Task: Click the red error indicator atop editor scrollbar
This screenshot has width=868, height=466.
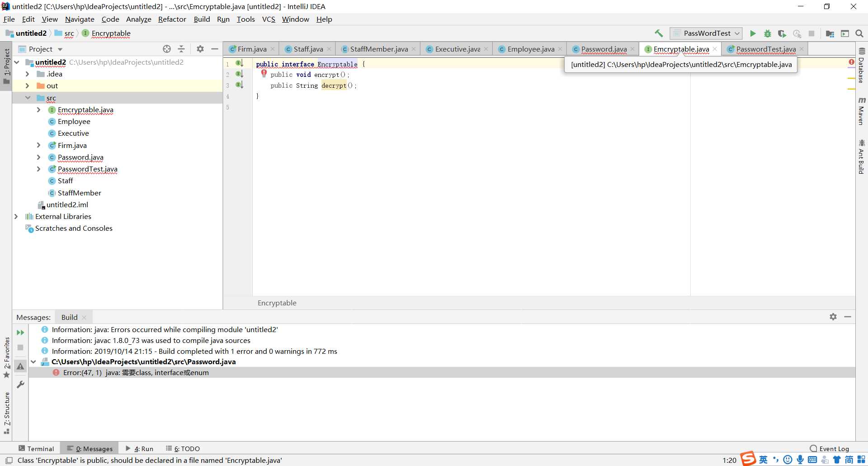Action: pos(851,62)
